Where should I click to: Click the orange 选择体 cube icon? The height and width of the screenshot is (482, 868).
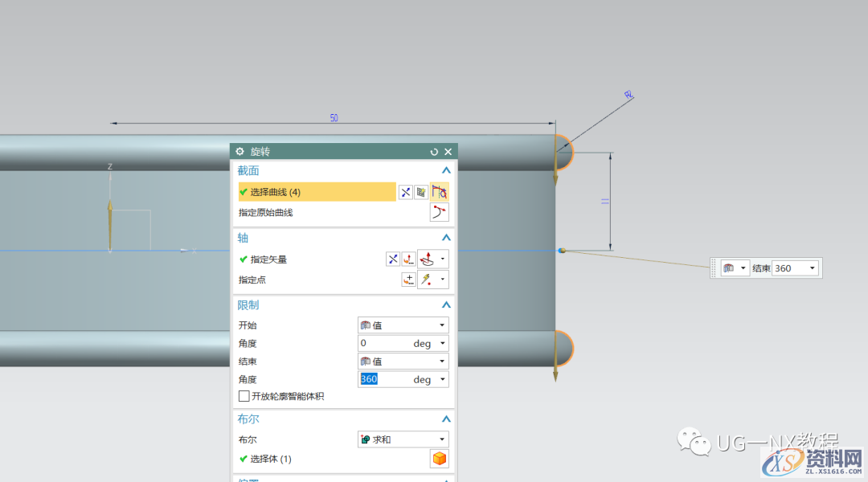[x=440, y=459]
